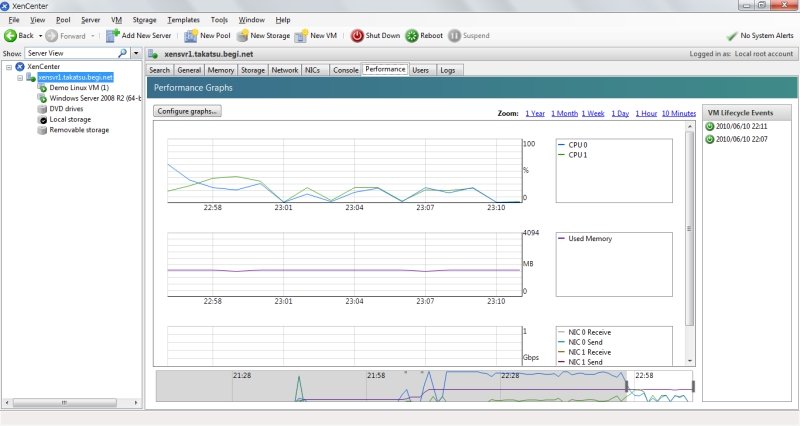800x426 pixels.
Task: Click the Server View search input field
Action: pos(71,53)
